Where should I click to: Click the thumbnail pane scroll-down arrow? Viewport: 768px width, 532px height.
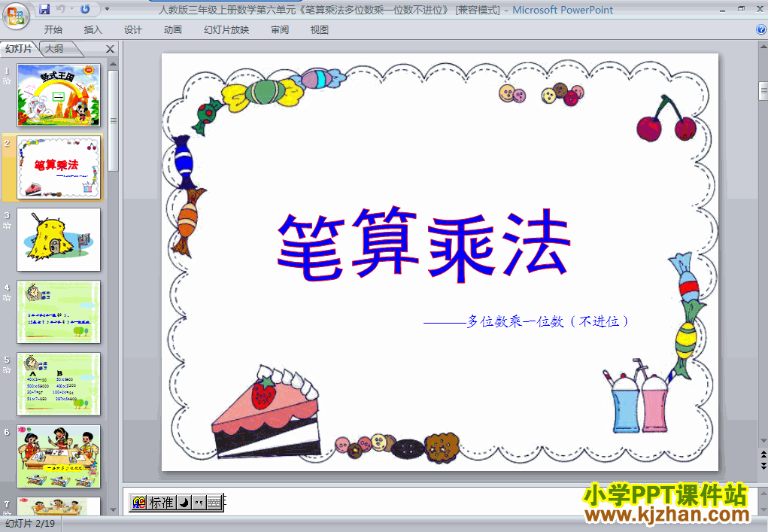click(x=113, y=510)
